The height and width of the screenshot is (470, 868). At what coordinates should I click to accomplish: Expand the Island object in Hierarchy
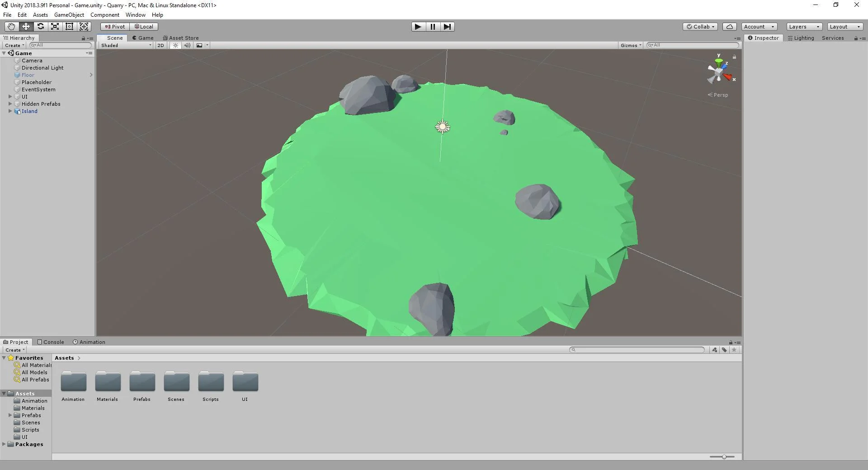point(10,111)
